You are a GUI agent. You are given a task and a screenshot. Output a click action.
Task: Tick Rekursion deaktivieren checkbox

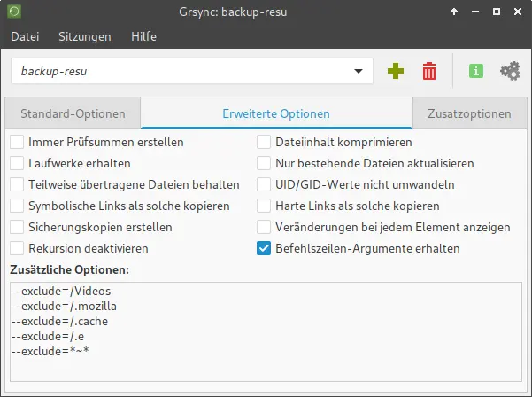click(x=18, y=248)
